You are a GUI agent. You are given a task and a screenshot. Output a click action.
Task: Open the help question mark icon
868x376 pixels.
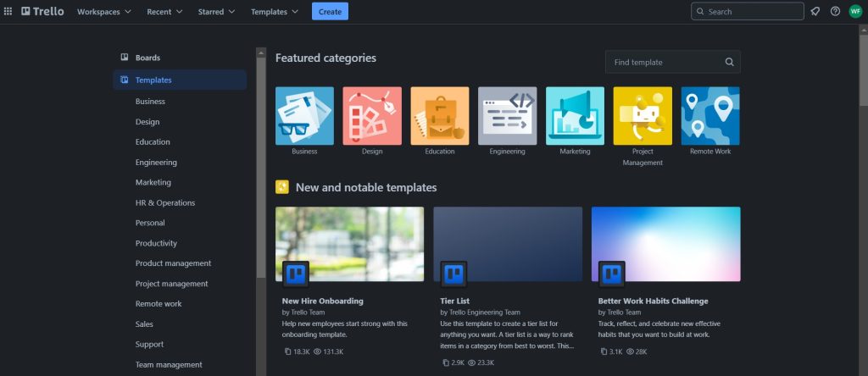pyautogui.click(x=835, y=12)
